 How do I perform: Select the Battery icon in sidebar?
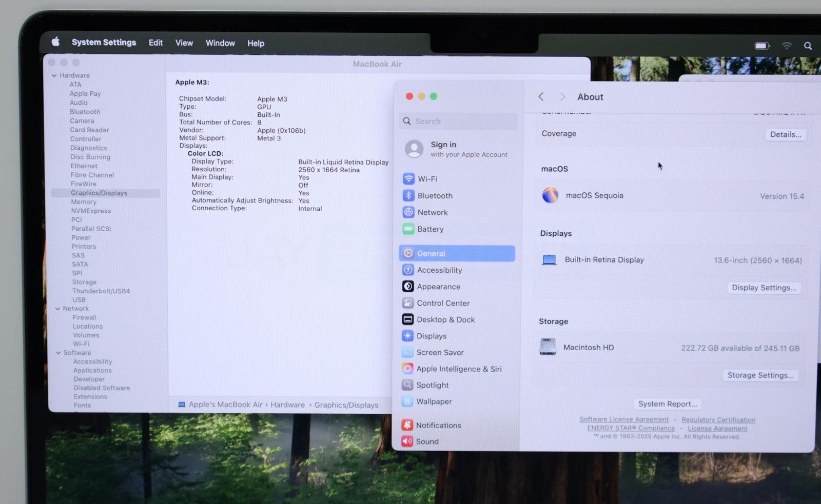(408, 229)
